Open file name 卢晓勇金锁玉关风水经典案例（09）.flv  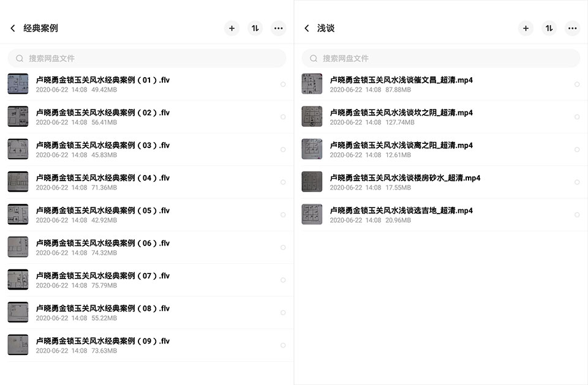coord(103,341)
